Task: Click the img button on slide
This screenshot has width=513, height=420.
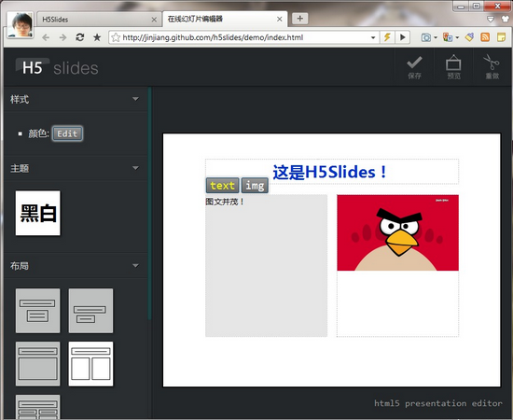Action: point(255,186)
